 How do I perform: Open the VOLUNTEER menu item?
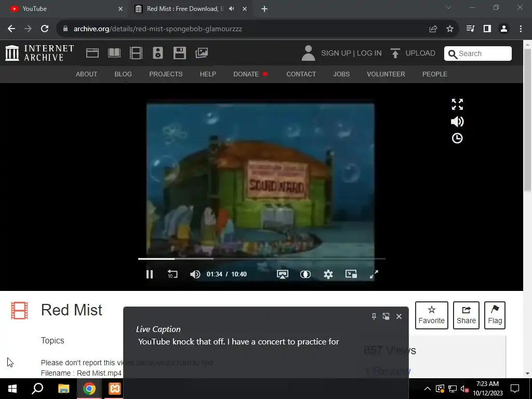[386, 74]
